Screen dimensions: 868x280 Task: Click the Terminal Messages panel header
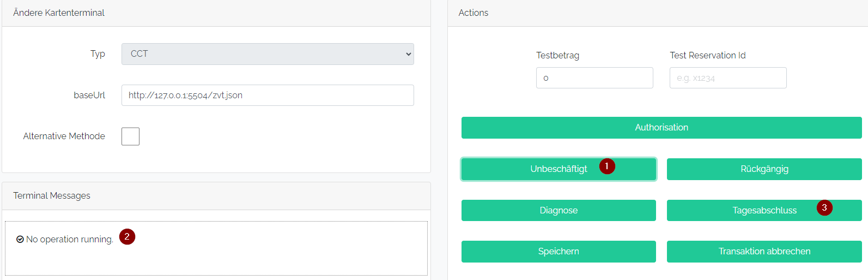coord(216,196)
